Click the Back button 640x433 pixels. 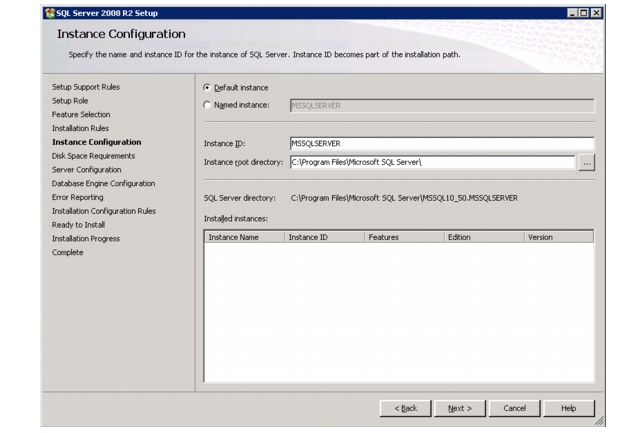click(405, 408)
